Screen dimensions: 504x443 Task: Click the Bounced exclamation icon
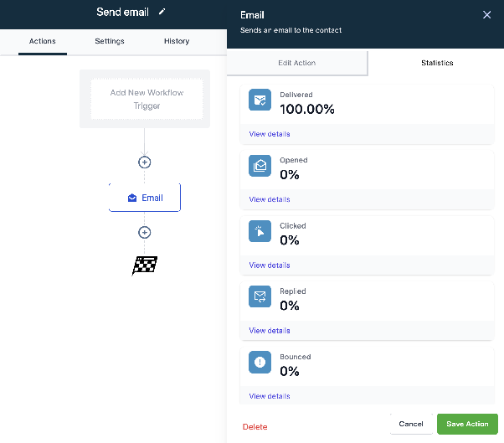(260, 362)
